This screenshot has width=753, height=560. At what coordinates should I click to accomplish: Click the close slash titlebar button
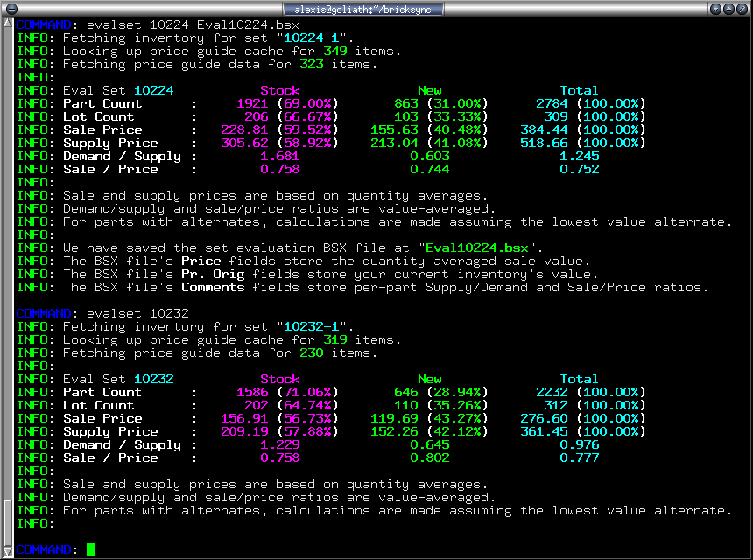(x=742, y=9)
